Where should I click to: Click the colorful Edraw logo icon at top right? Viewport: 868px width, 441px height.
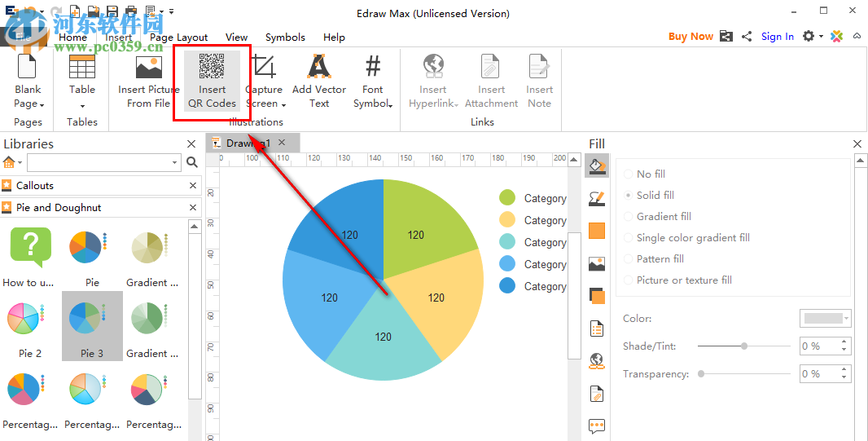[x=837, y=36]
